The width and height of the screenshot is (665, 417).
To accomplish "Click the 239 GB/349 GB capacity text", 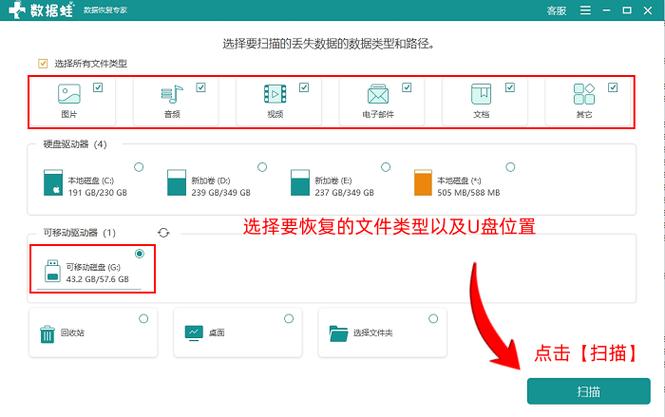I will tap(221, 193).
